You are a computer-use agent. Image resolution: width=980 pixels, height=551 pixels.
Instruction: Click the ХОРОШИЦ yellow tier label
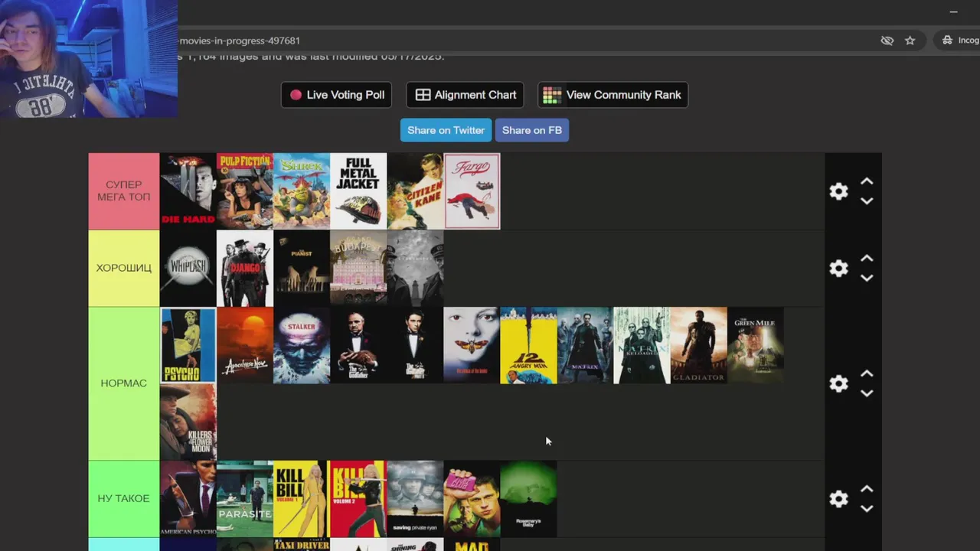(x=123, y=268)
